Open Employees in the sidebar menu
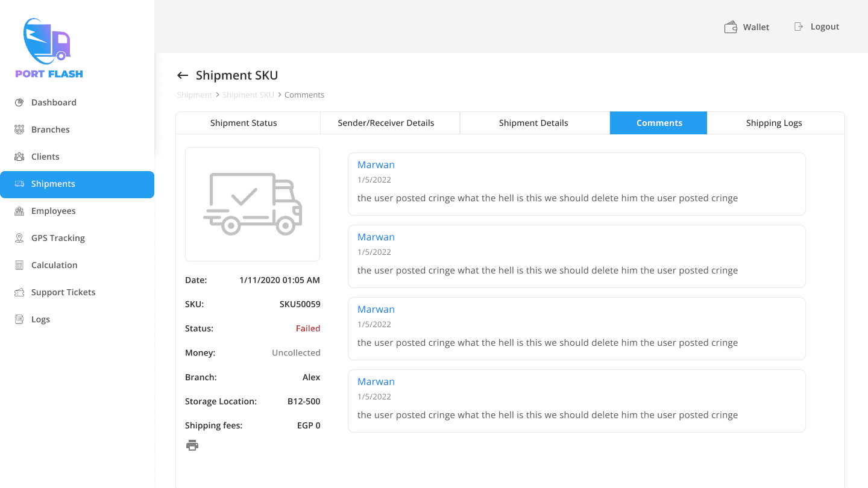 [x=53, y=211]
